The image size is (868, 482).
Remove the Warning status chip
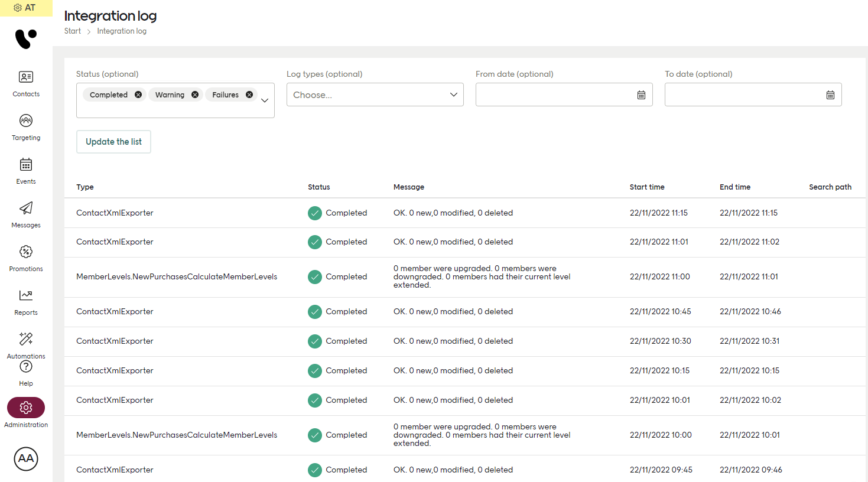click(x=194, y=95)
